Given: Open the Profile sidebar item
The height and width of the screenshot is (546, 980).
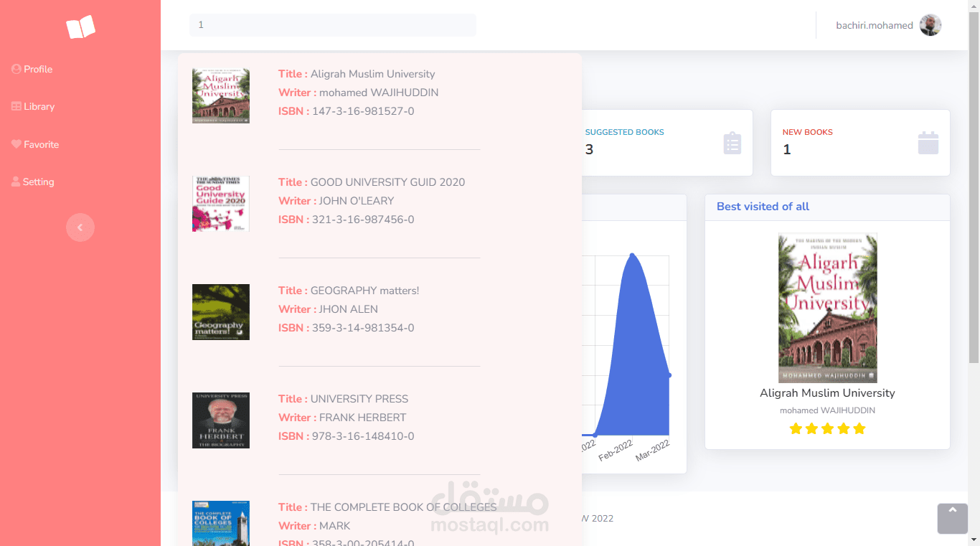Looking at the screenshot, I should click(x=32, y=69).
